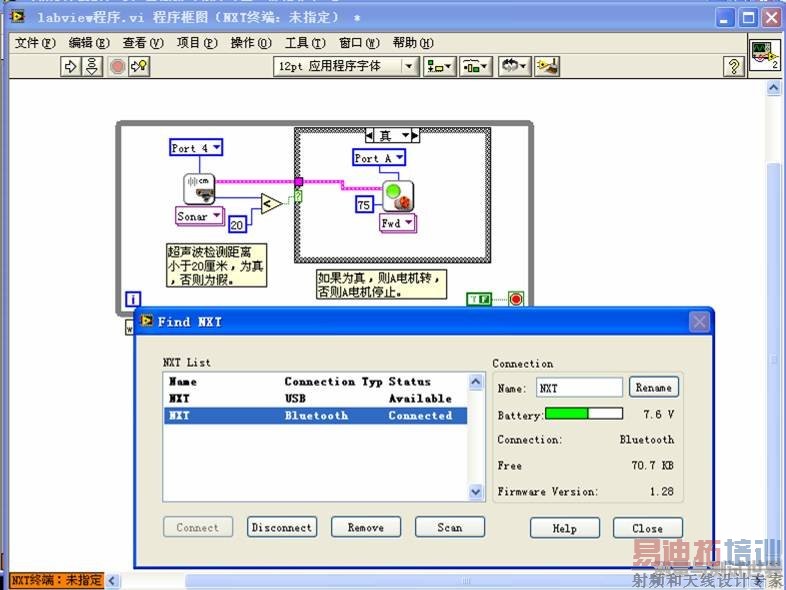This screenshot has width=786, height=590.
Task: Open the 窗口(W) menu
Action: (x=359, y=43)
